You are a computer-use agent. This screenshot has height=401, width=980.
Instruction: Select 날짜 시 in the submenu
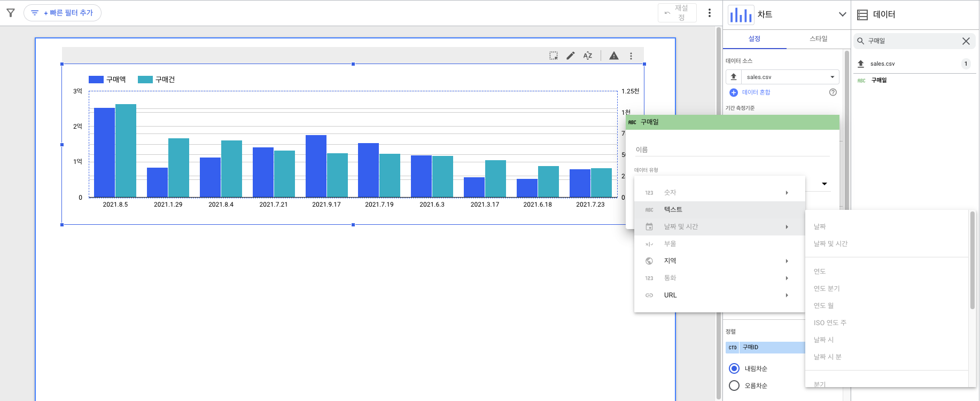tap(887, 340)
